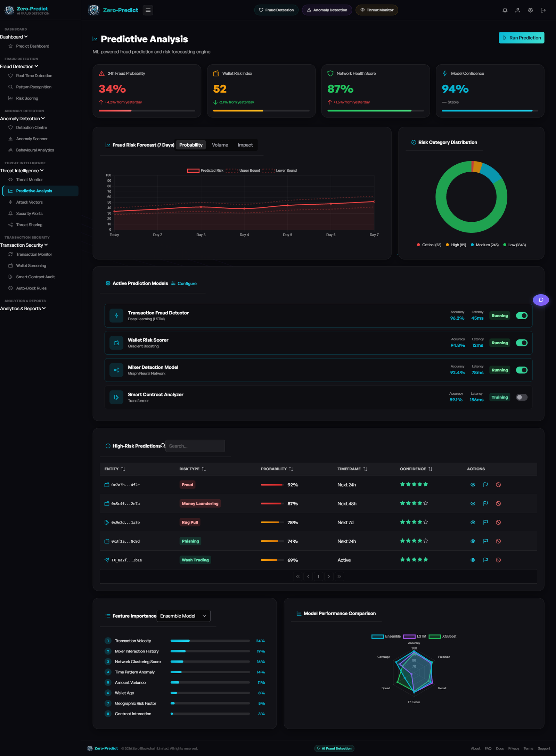Enable the Smart Contract Analyzer toggle

[522, 397]
